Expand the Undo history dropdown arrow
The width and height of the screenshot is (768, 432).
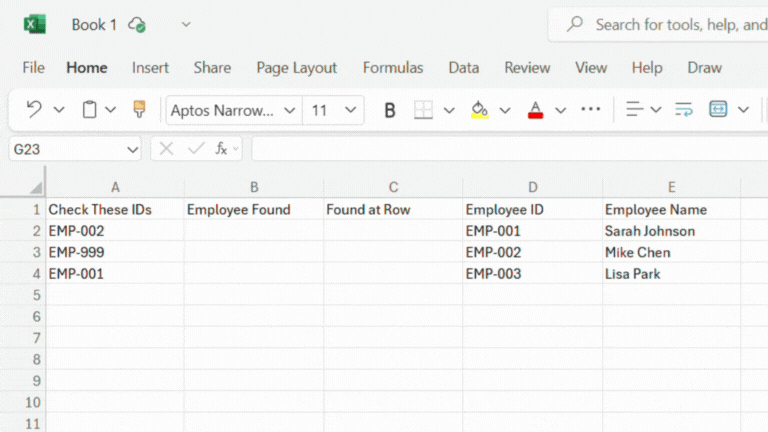click(59, 110)
